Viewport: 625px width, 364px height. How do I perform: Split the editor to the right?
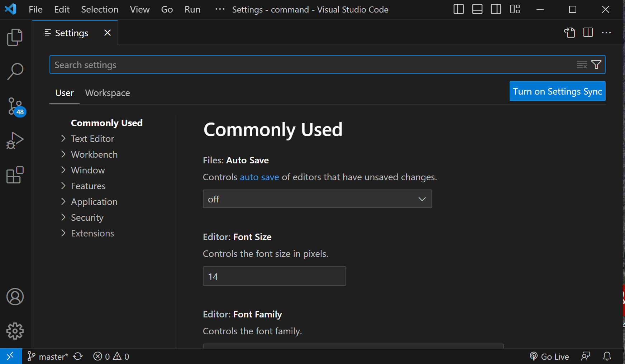pyautogui.click(x=588, y=33)
